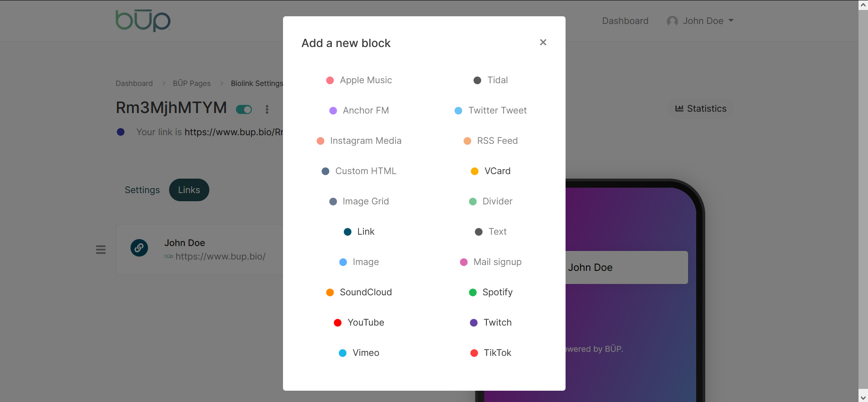Add a TikTok block
Screen dimensions: 868x402
tap(491, 353)
